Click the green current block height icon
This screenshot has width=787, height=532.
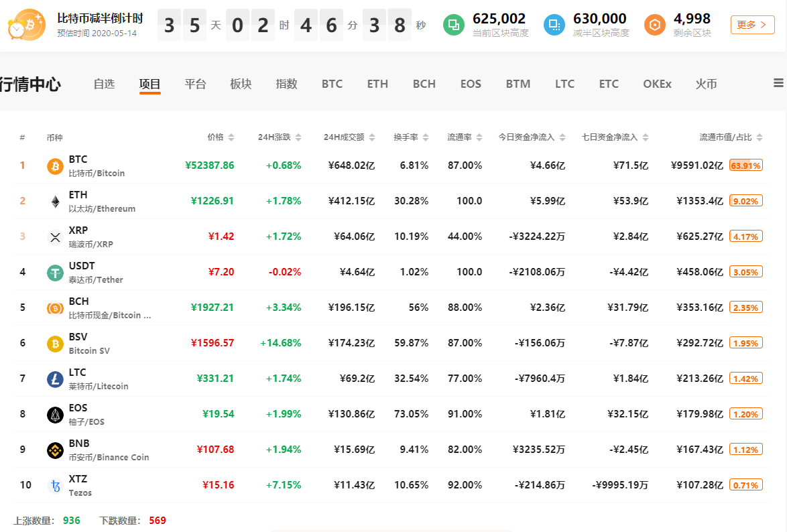453,25
